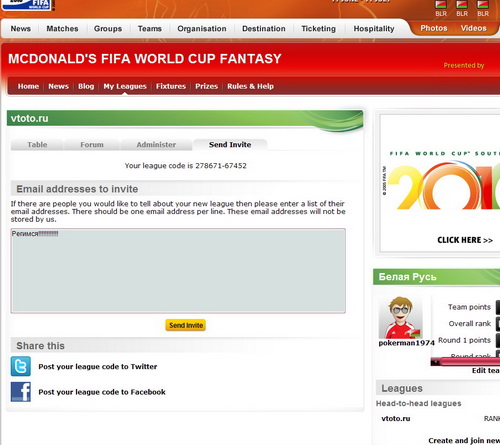Open Rules & Help
500x445 pixels.
(x=250, y=86)
